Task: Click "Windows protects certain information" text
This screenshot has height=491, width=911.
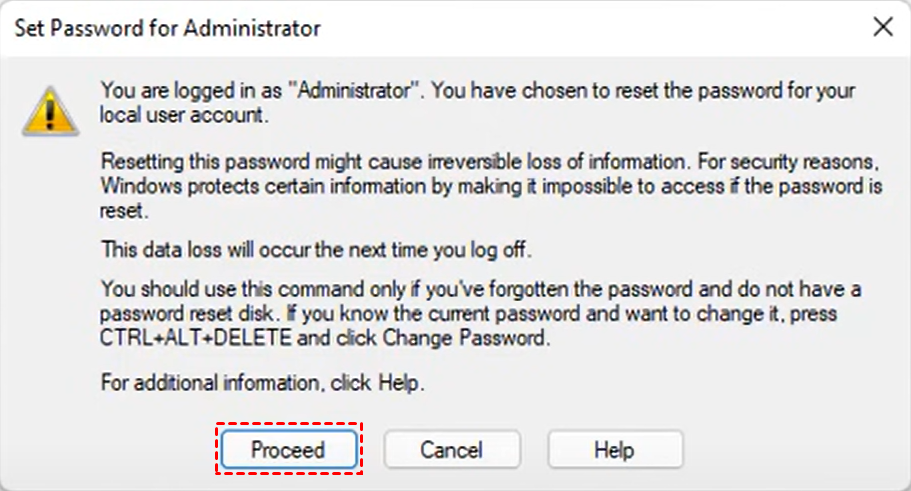Action: [x=232, y=187]
